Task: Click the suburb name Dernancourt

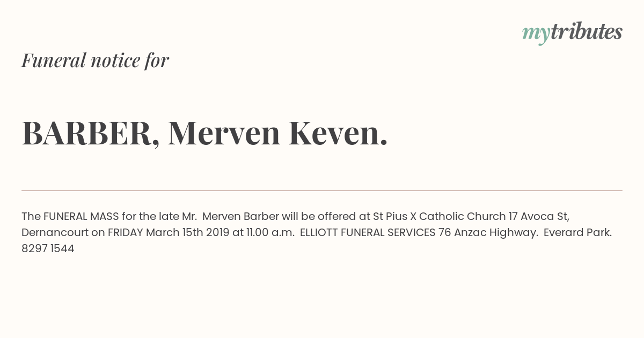Action: pos(55,232)
